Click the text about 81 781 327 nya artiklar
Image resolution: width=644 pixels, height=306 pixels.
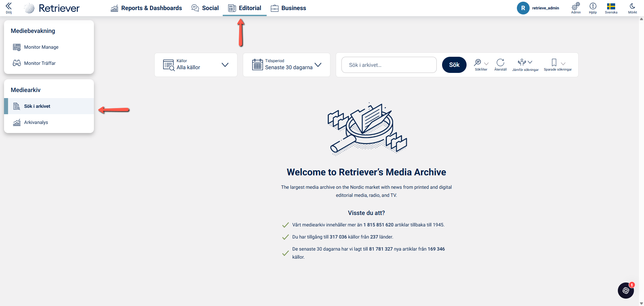coord(368,253)
